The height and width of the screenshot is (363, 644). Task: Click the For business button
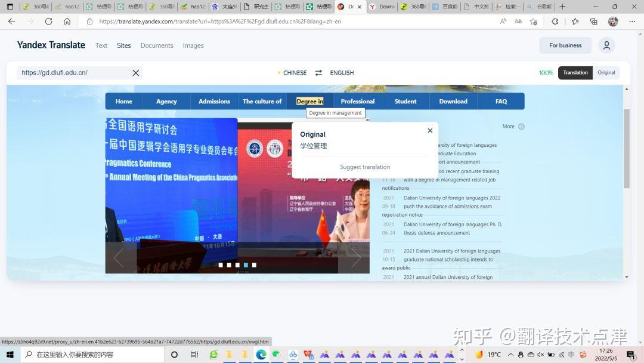[x=565, y=45]
